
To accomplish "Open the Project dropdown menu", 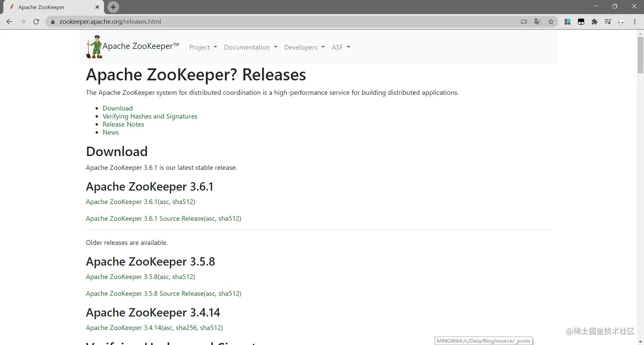I will [x=203, y=47].
